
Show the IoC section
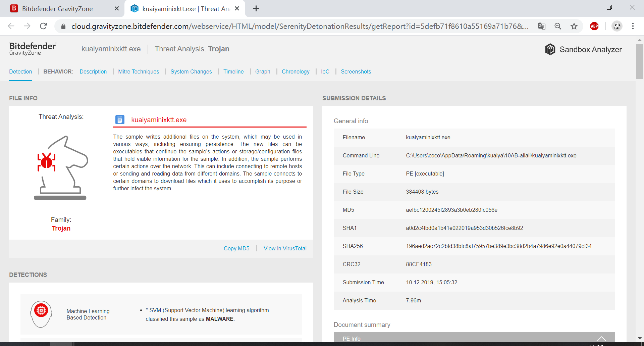[325, 71]
